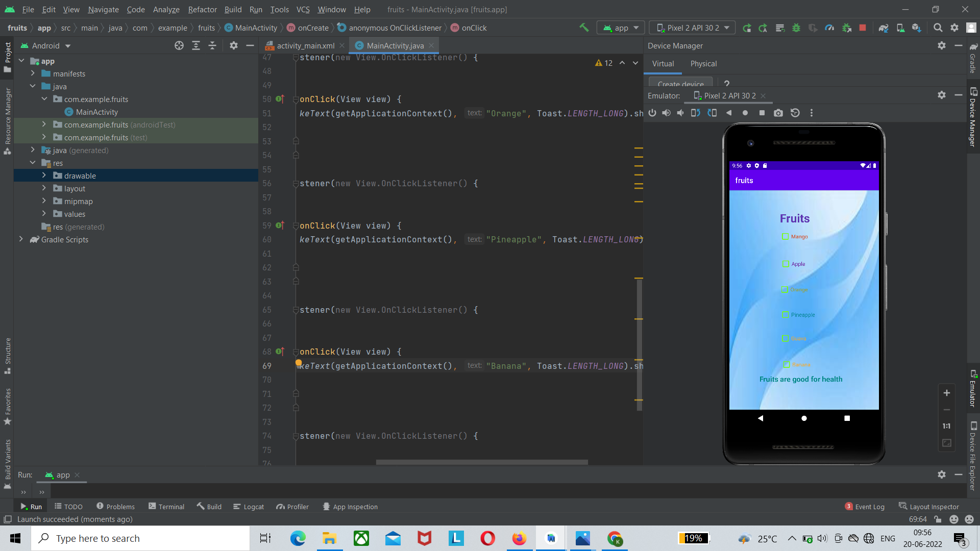Expand the mipmap folder in project tree
The height and width of the screenshot is (551, 980).
tap(44, 201)
